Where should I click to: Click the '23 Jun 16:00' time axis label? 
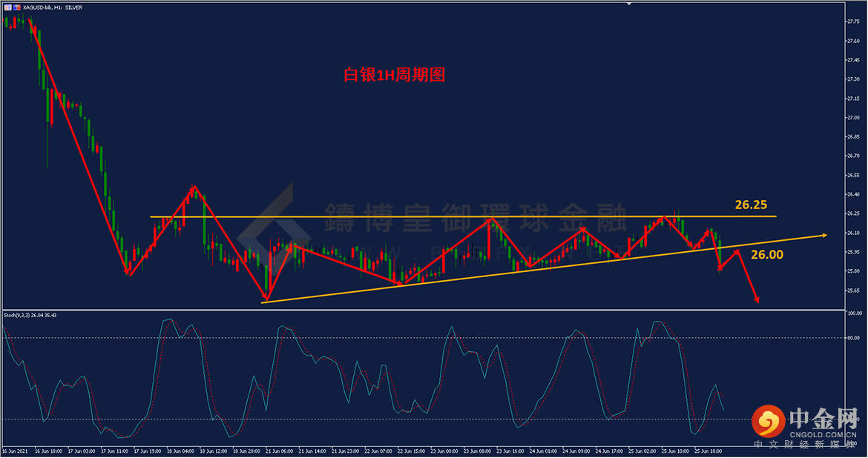(x=510, y=451)
